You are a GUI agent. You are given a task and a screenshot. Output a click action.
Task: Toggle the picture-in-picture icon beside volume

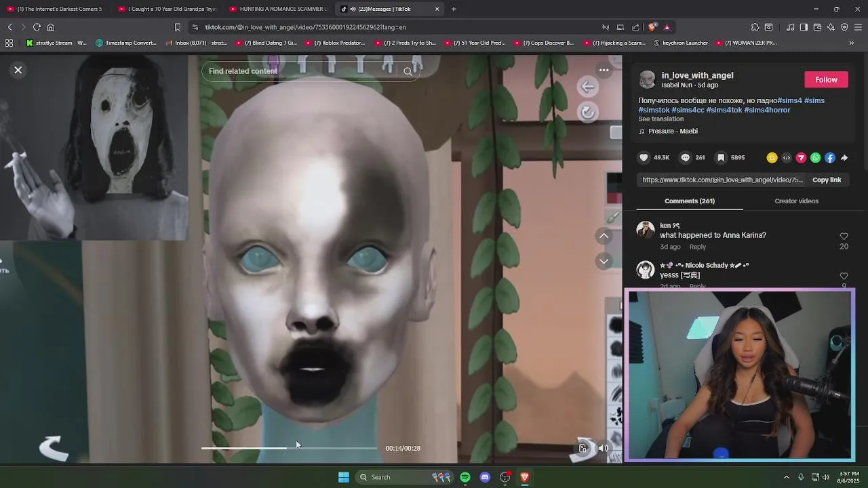583,448
